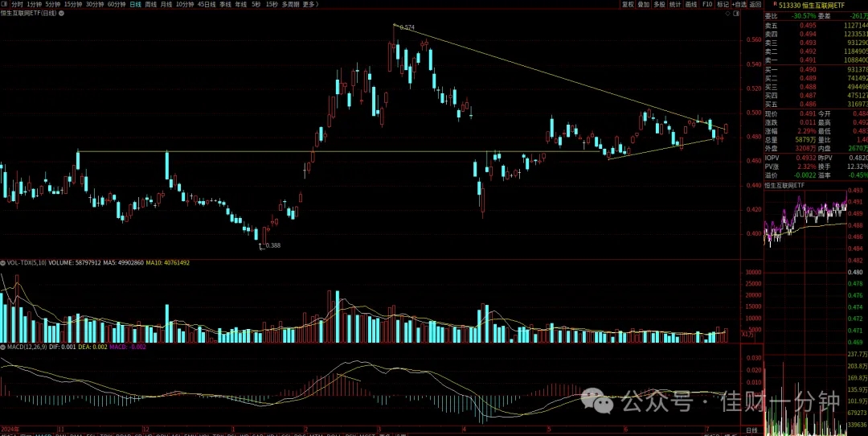Click the 日线 label at bottom right
Image resolution: width=868 pixels, height=436 pixels.
(x=751, y=430)
